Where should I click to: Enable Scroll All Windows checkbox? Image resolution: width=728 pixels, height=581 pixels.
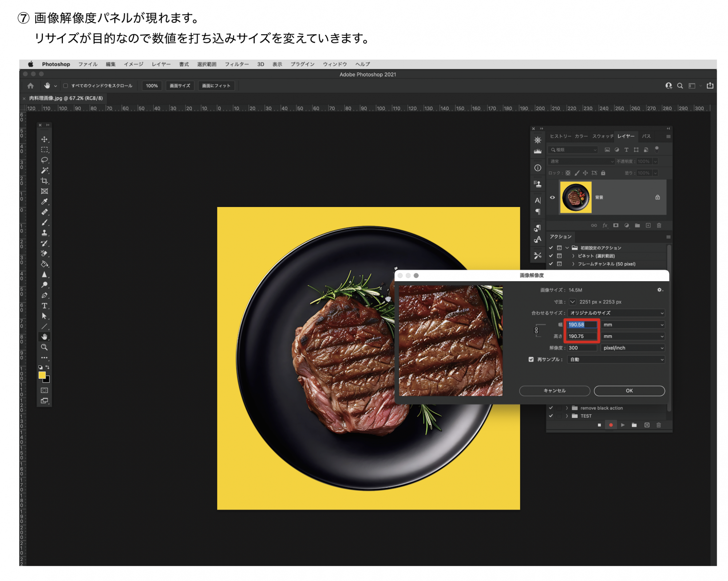point(66,86)
